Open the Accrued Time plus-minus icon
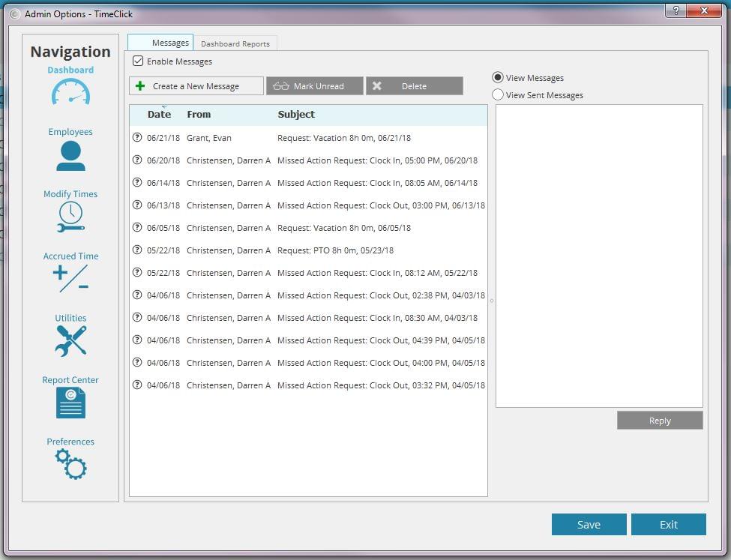The width and height of the screenshot is (731, 560). (70, 278)
